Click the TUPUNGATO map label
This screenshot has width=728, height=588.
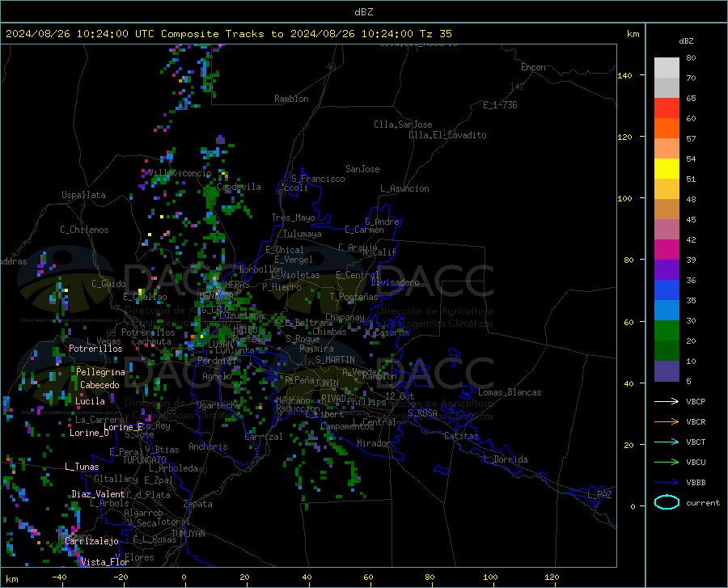click(144, 460)
